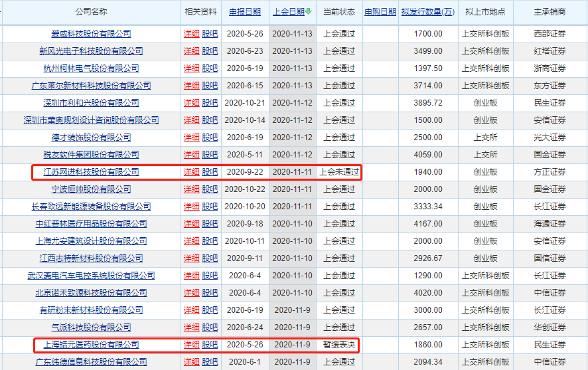Select 方正证券 underwriter cell

(550, 172)
